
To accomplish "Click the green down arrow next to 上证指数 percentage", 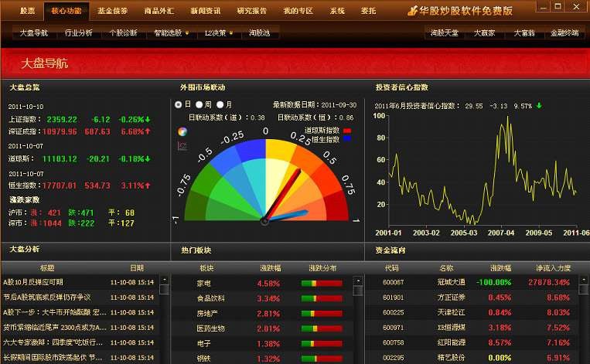I will tap(148, 119).
